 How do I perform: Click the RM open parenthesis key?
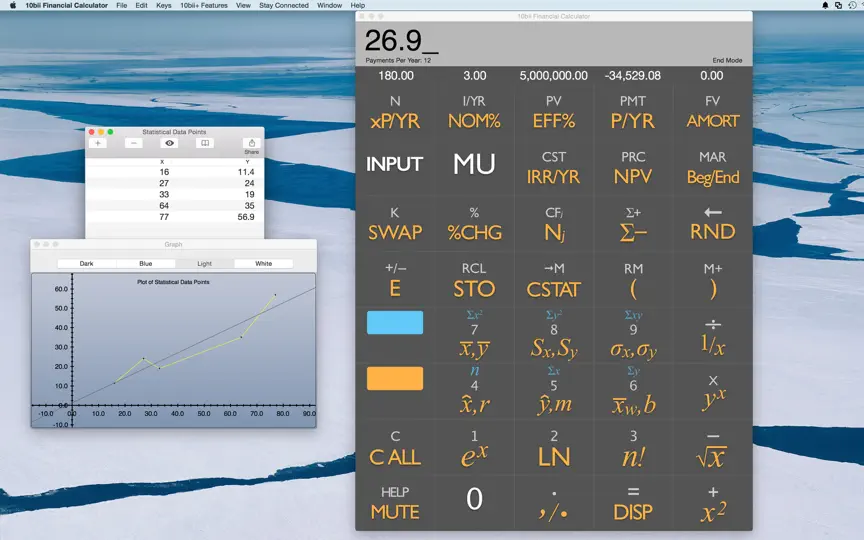tap(633, 280)
